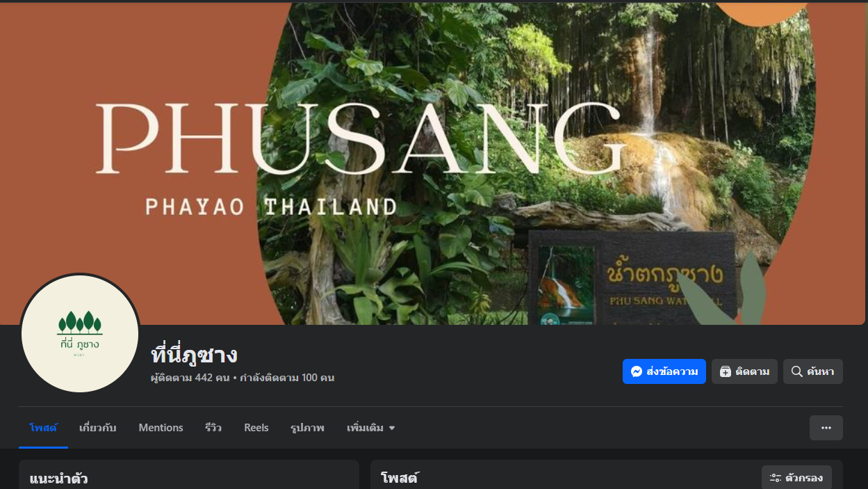The width and height of the screenshot is (868, 489).
Task: Select the โพสต์ tab
Action: pos(43,428)
